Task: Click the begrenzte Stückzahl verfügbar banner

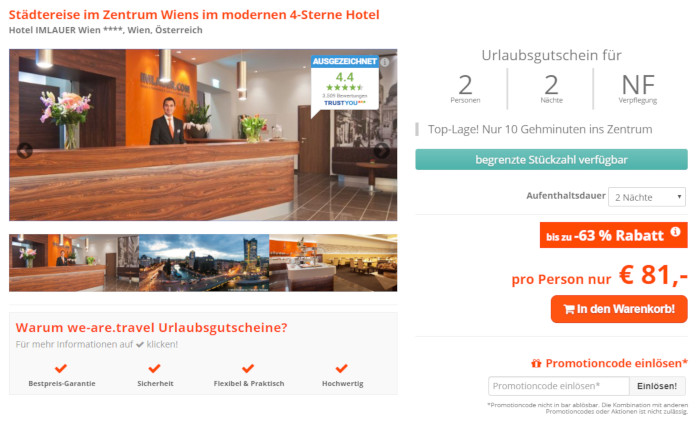Action: (x=551, y=159)
